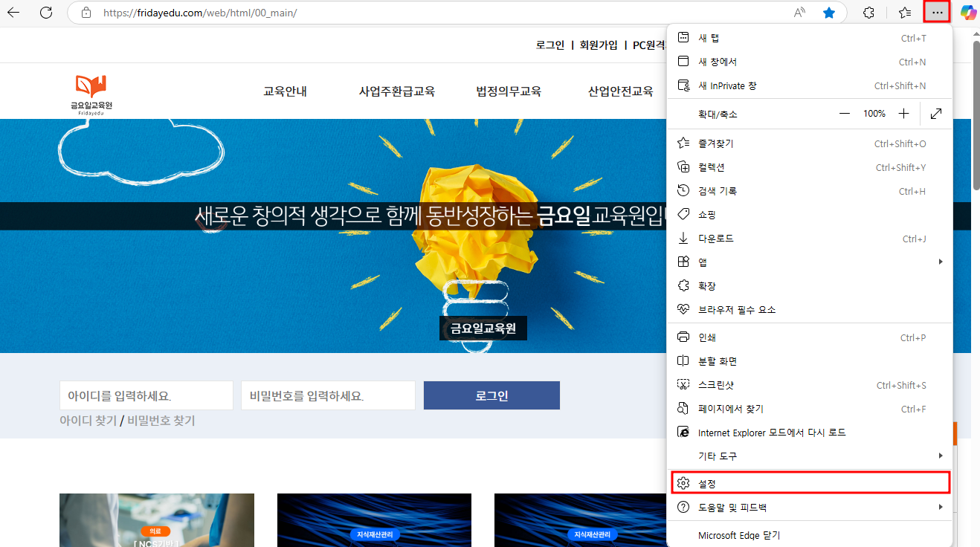Click the blue favorites star icon

[829, 13]
